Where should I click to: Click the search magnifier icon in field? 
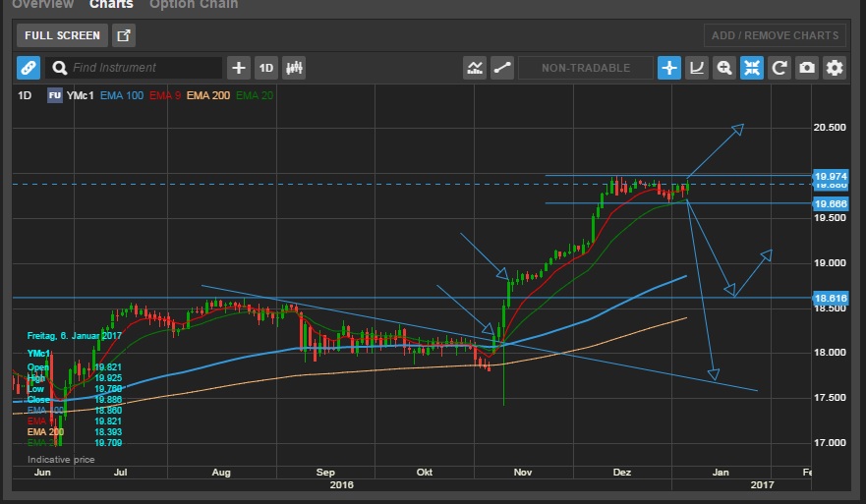(59, 68)
